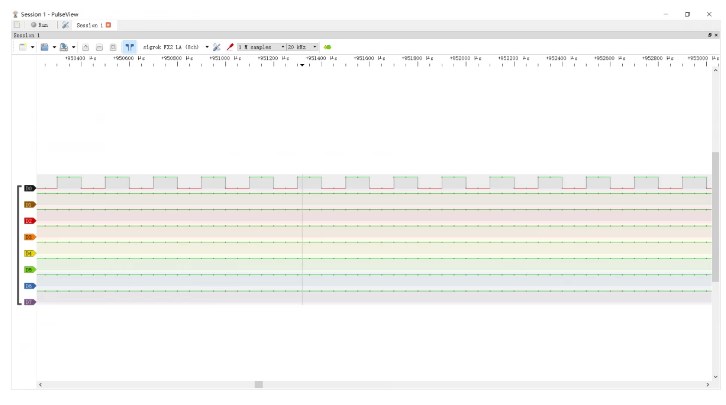Click the open file icon
Image resolution: width=726 pixels, height=405 pixels.
point(44,47)
